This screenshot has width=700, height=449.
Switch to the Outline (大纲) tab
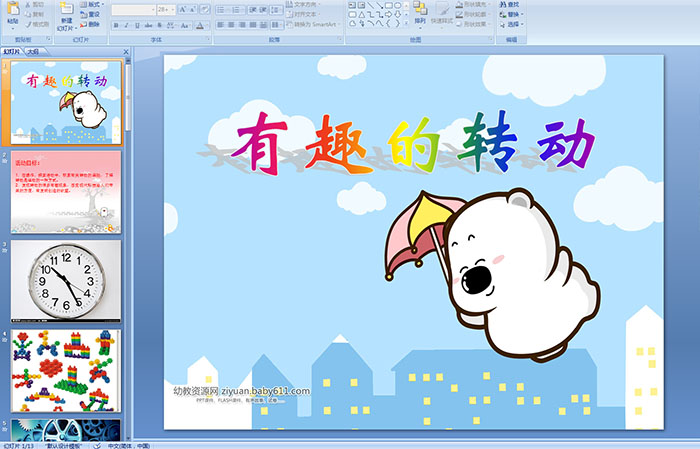[33, 51]
